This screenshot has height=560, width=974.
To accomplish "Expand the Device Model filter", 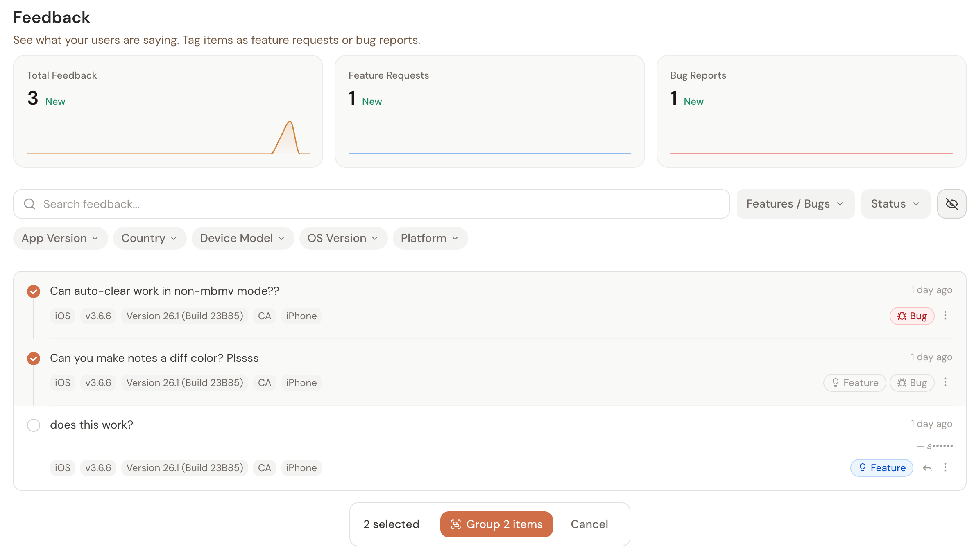I will pos(242,238).
